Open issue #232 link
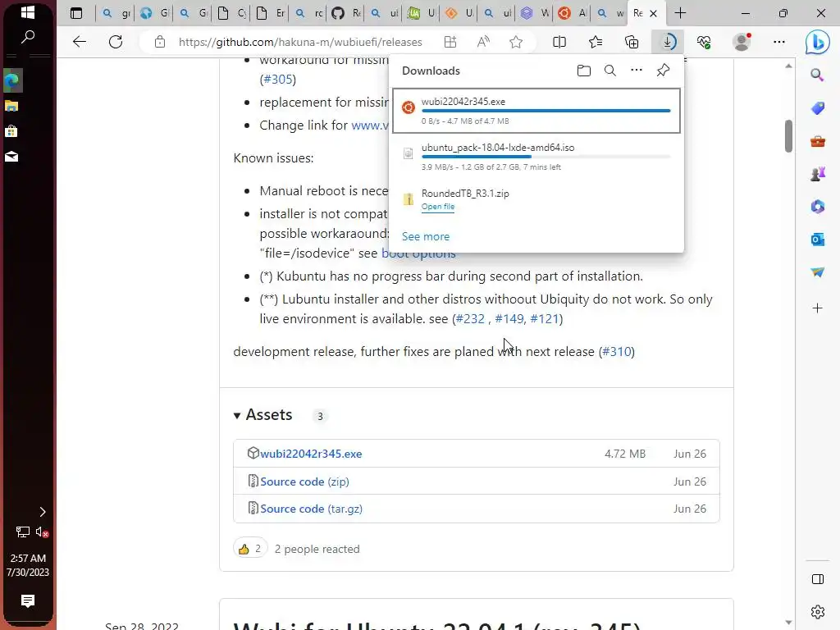The width and height of the screenshot is (840, 630). pyautogui.click(x=470, y=319)
